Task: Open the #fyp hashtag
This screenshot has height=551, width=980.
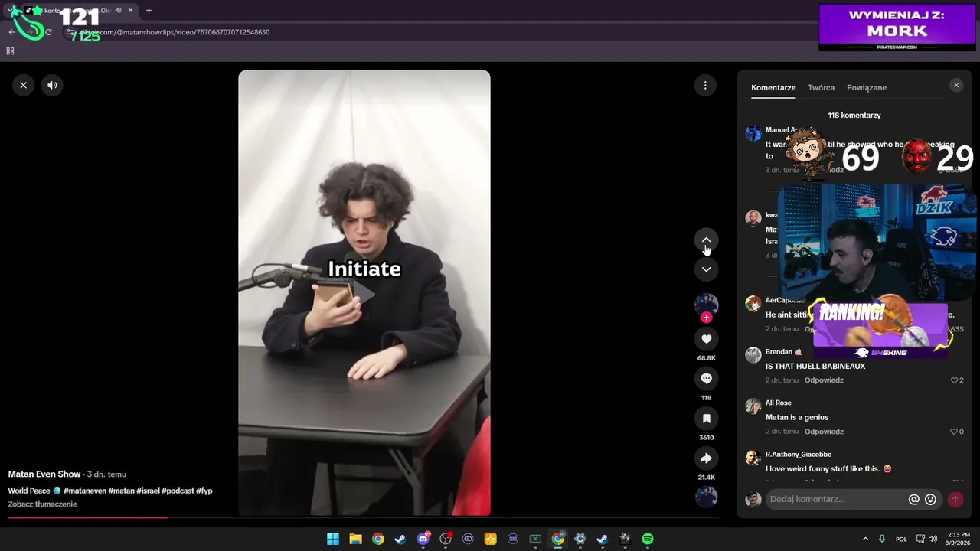Action: point(204,491)
